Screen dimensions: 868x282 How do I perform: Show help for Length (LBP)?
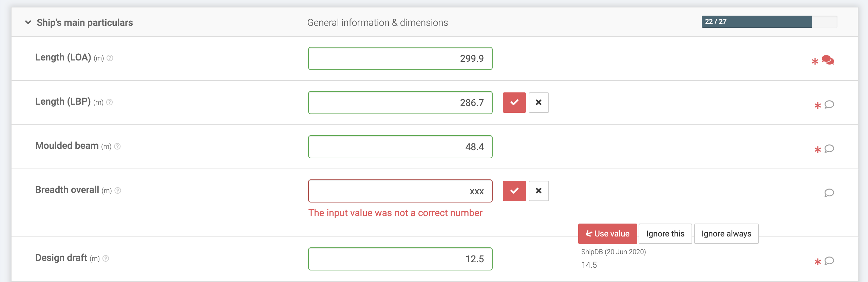coord(110,102)
